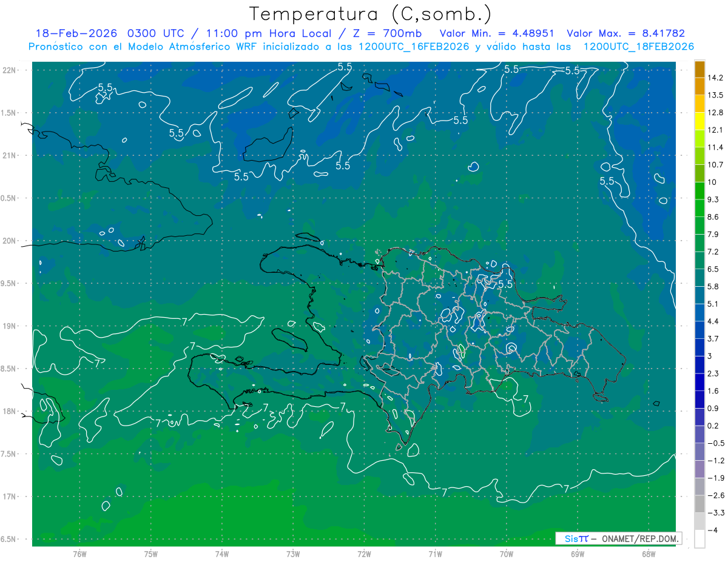The width and height of the screenshot is (728, 562).
Task: Click the '21N' latitude tick label
Action: (8, 156)
